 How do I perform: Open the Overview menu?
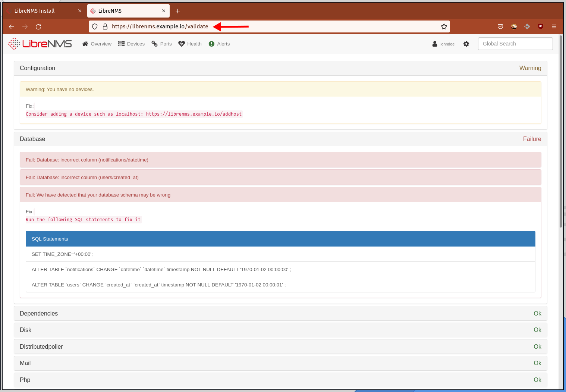click(x=97, y=44)
